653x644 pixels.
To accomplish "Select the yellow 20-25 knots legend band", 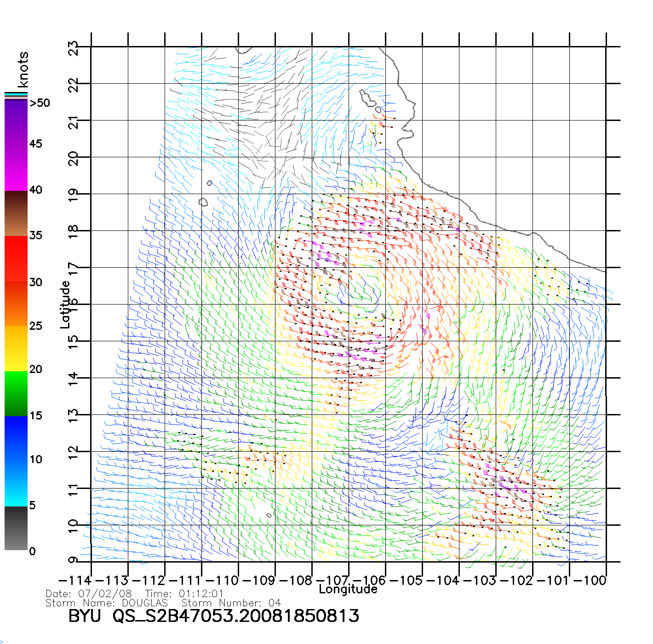I will 16,348.
